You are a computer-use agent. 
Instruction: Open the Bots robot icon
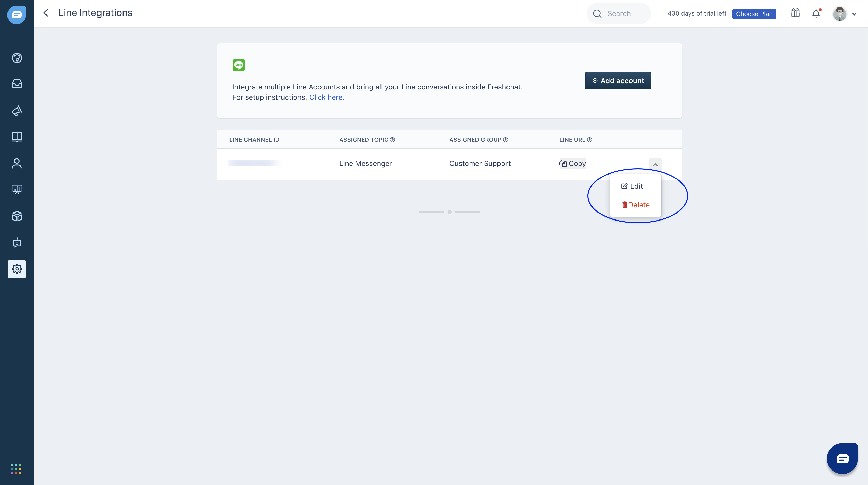click(17, 242)
